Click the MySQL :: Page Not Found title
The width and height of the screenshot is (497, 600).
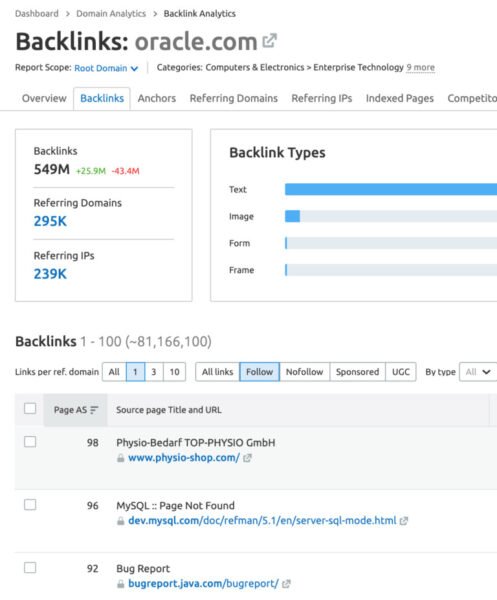(175, 506)
